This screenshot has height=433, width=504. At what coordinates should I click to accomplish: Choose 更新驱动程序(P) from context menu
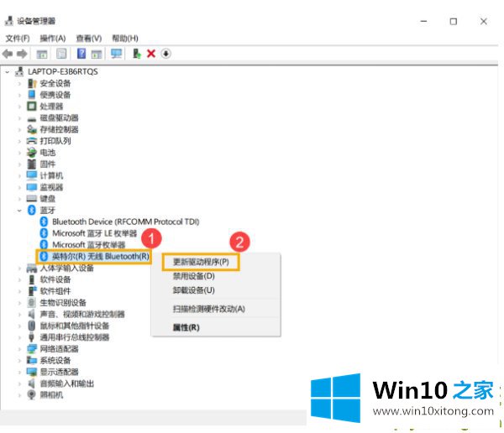click(201, 262)
